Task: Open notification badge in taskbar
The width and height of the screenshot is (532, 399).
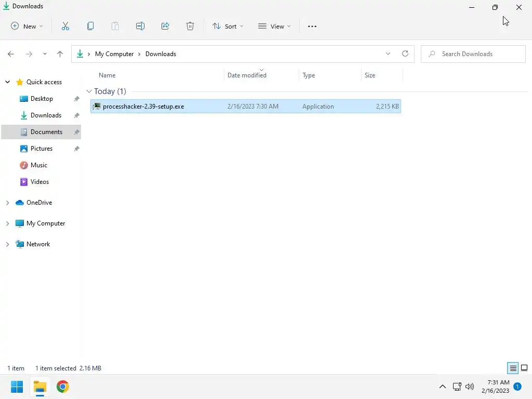Action: (x=517, y=387)
